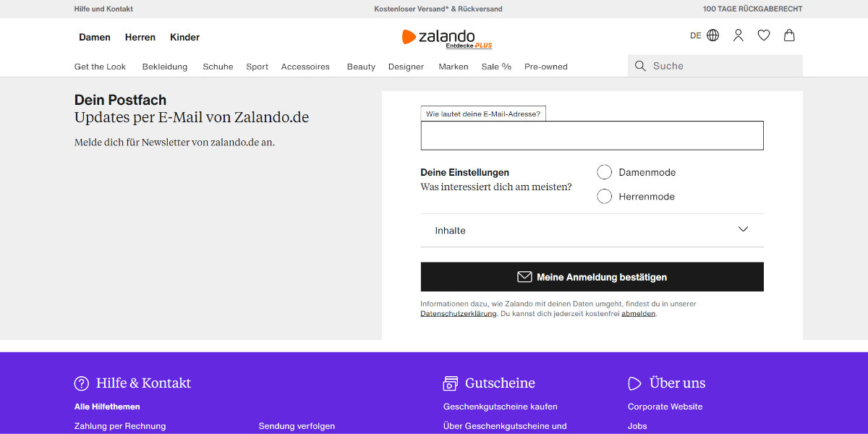Open the wishlist heart icon
This screenshot has height=434, width=868.
coord(763,35)
